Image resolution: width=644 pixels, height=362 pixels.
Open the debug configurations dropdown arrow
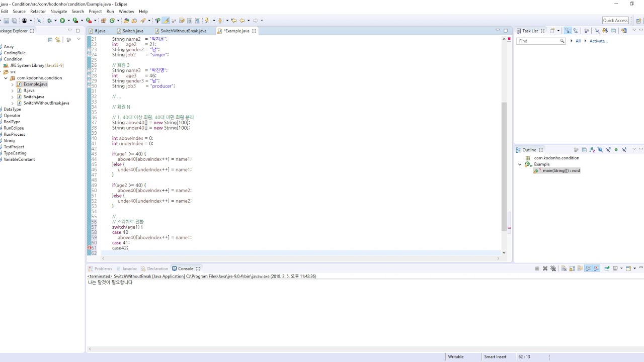tap(55, 21)
